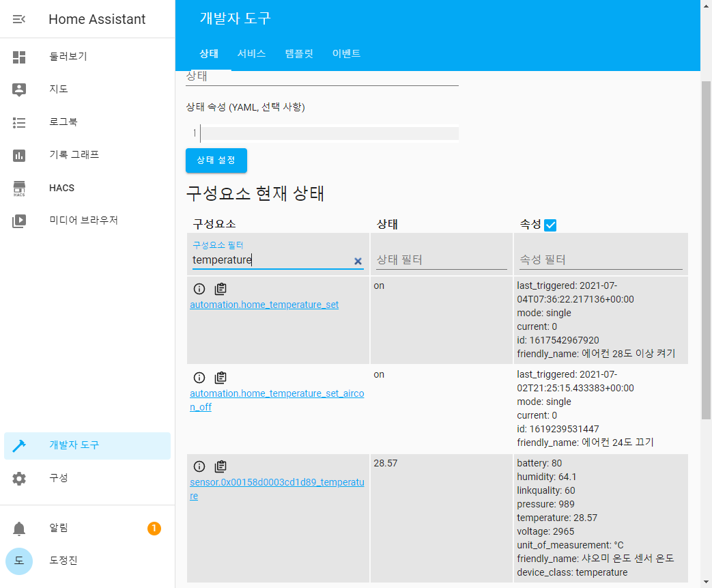
Task: Switch to the 상태 tab
Action: 209,54
